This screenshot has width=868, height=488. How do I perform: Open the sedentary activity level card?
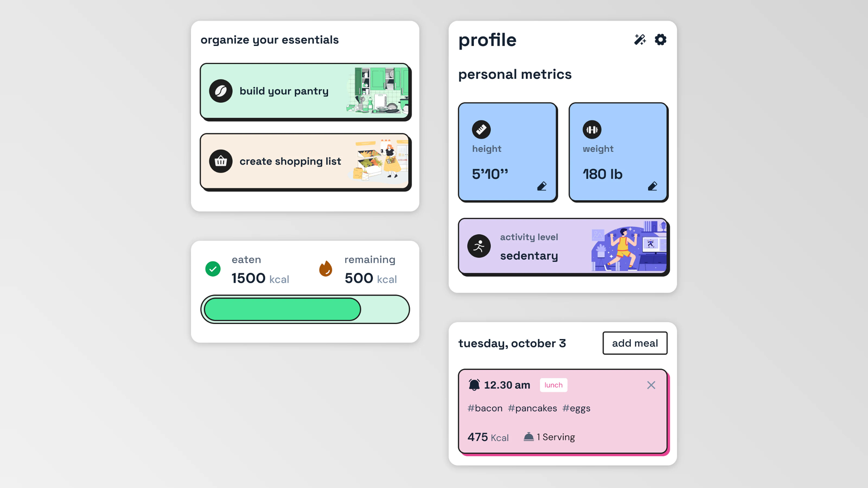(563, 246)
